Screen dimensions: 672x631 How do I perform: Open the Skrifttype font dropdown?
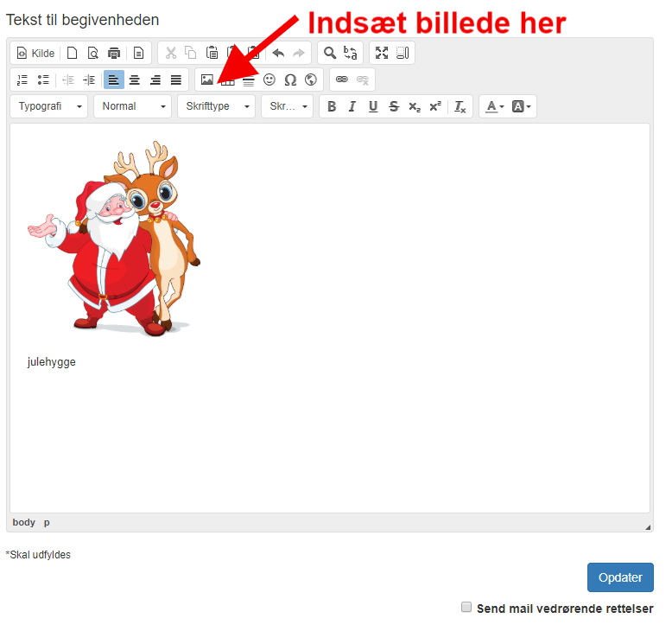coord(217,106)
